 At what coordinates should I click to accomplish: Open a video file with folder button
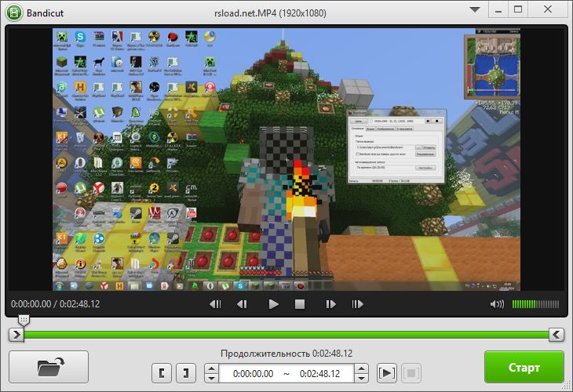point(49,367)
